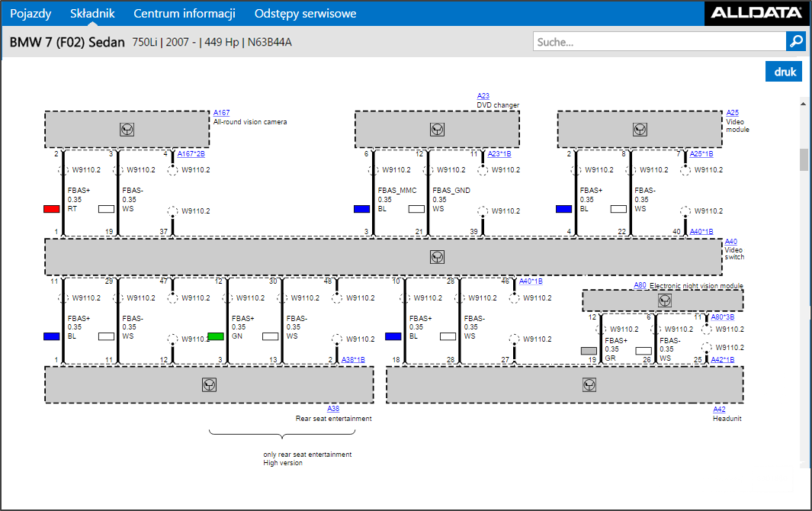This screenshot has height=511, width=812.
Task: Click the gray GR wire color swatch
Action: pos(589,351)
